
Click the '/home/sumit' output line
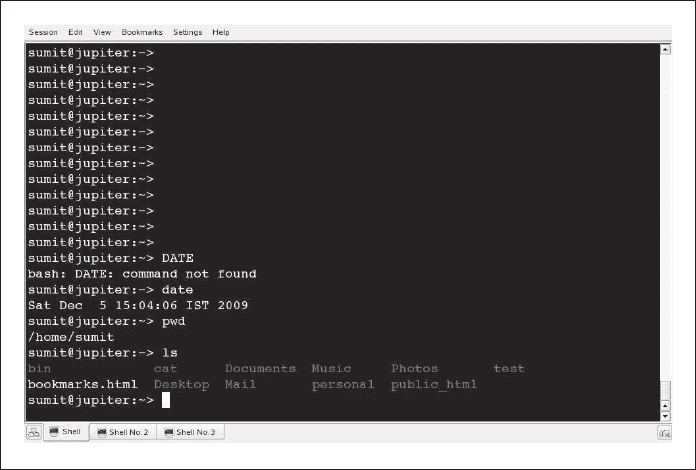[x=71, y=337]
